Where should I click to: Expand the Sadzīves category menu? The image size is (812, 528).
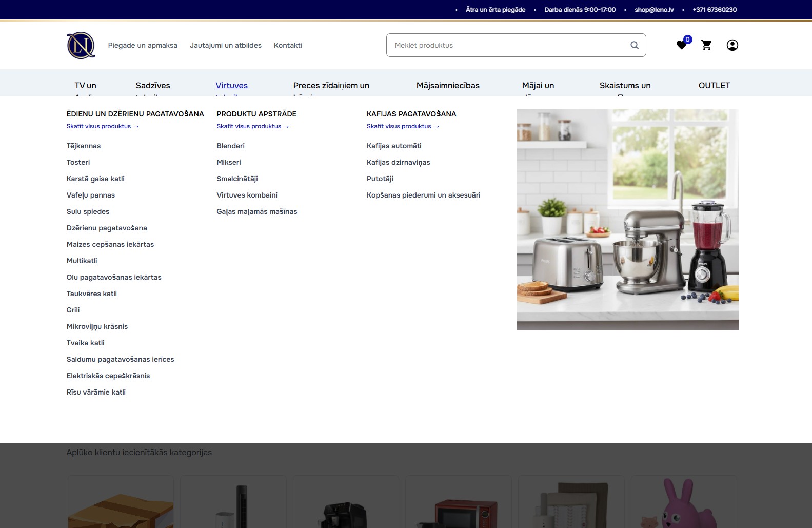tap(153, 86)
